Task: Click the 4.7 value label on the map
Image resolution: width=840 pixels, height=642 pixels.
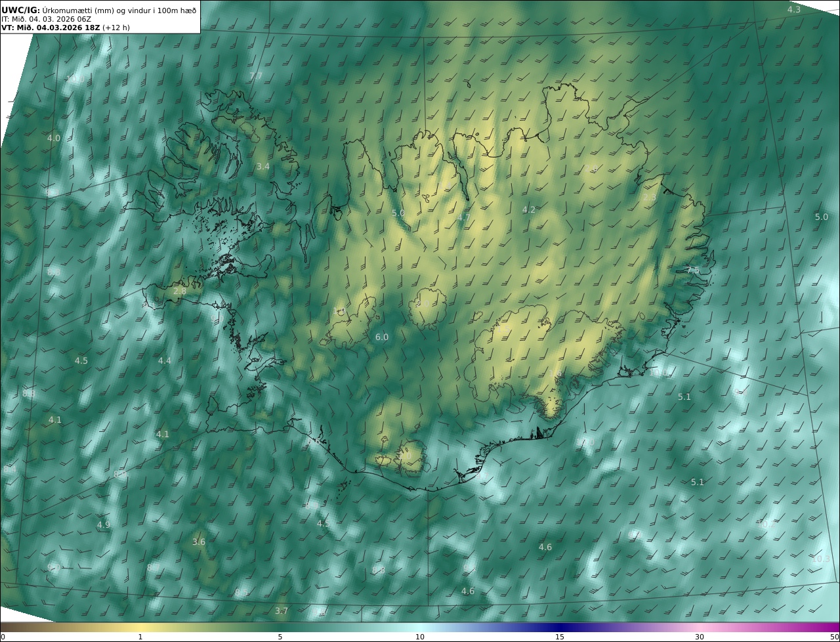Action: 464,217
